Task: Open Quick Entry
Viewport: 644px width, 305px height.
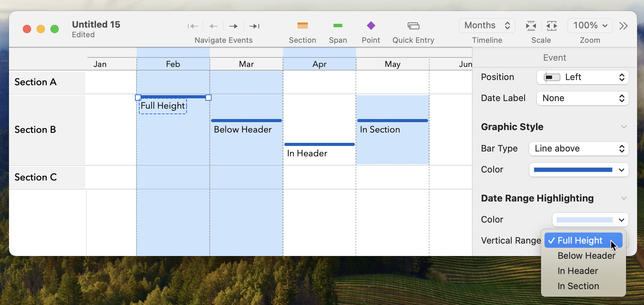Action: [413, 26]
